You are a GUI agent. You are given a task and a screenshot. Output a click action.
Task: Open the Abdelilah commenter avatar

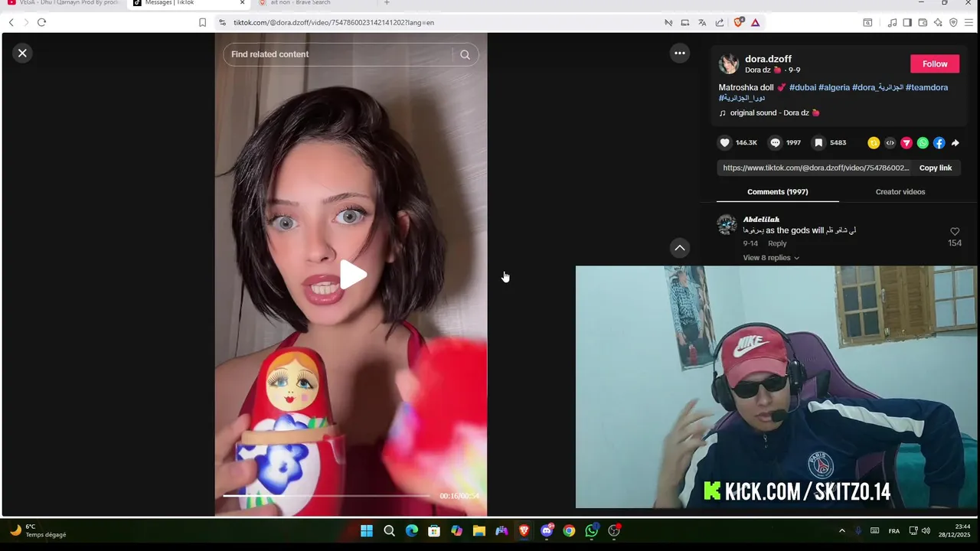tap(727, 225)
